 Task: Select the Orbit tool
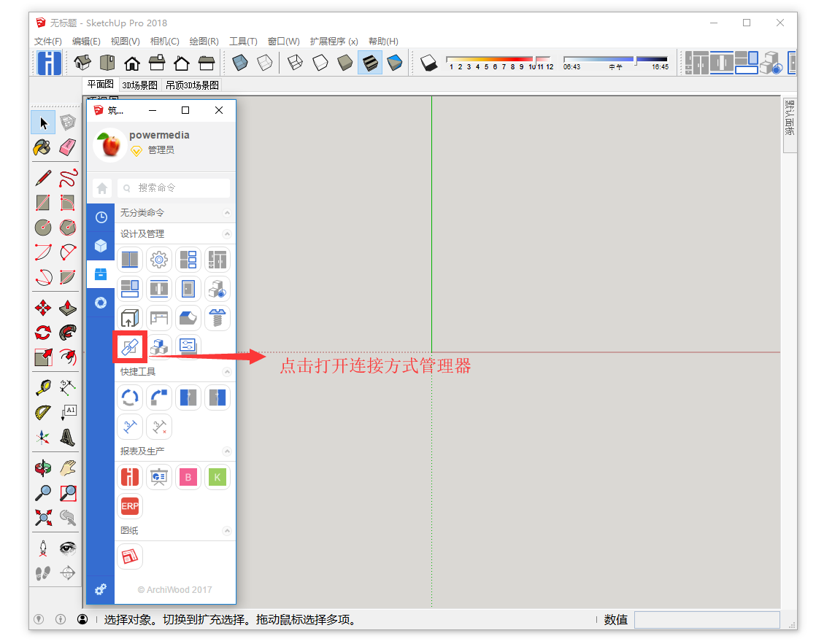tap(43, 468)
